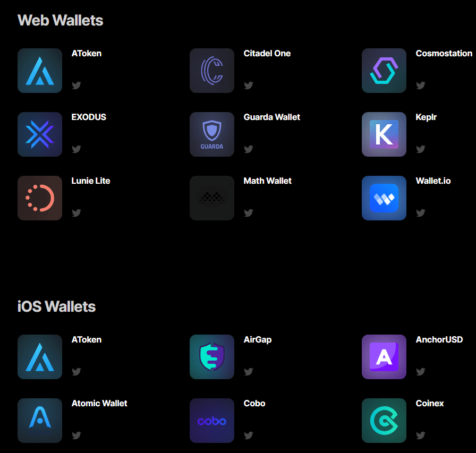Click the Atomic Wallet logo
Screen dimensions: 476x453
40,421
